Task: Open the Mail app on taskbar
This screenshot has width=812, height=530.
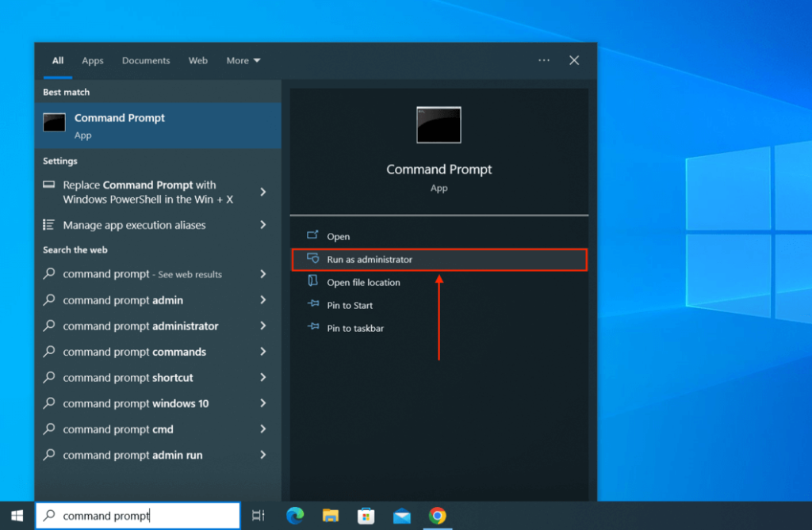Action: [402, 516]
